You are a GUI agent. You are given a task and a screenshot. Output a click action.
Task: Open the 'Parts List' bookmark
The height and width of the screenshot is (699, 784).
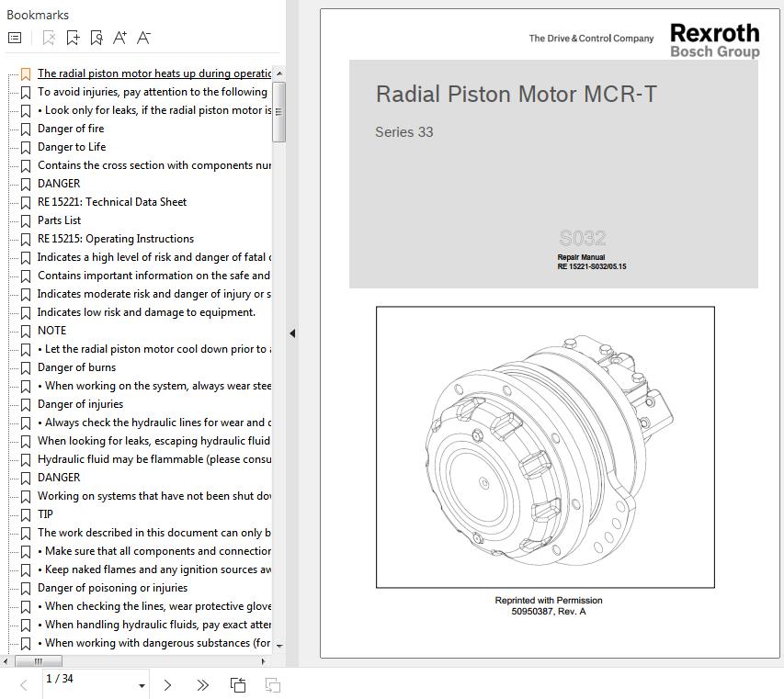click(59, 220)
